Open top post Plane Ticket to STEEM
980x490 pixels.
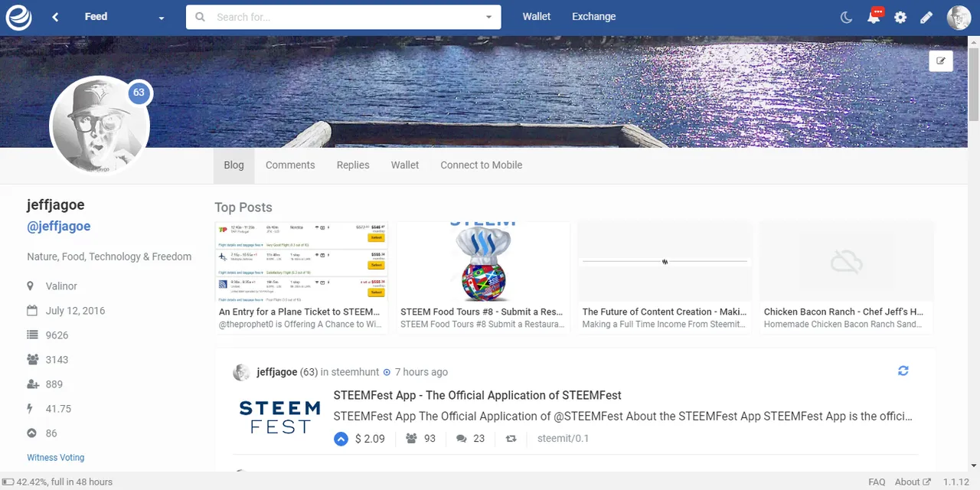(x=301, y=277)
